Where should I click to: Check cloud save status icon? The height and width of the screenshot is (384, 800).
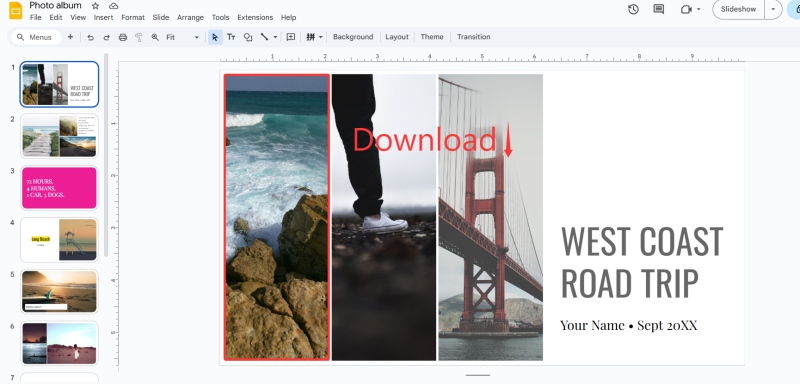[113, 6]
